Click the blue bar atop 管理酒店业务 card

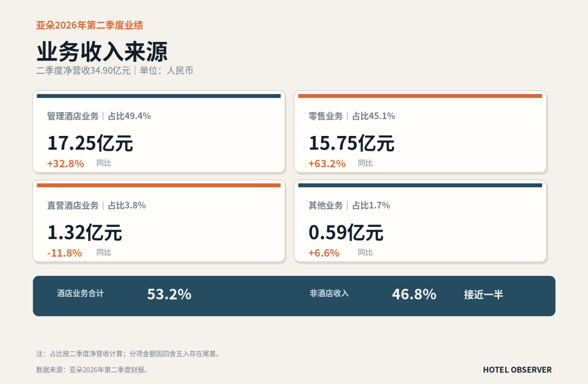click(x=158, y=96)
